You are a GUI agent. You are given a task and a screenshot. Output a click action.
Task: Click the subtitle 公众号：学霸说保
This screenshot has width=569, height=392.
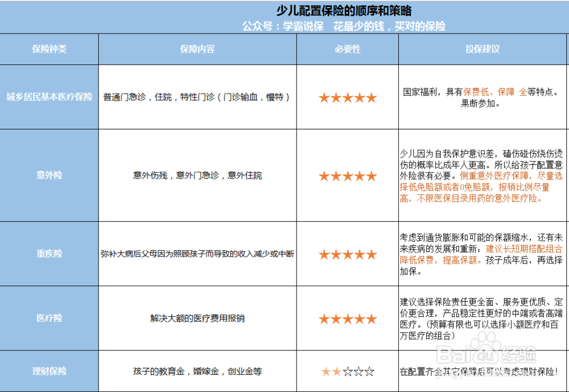(283, 26)
